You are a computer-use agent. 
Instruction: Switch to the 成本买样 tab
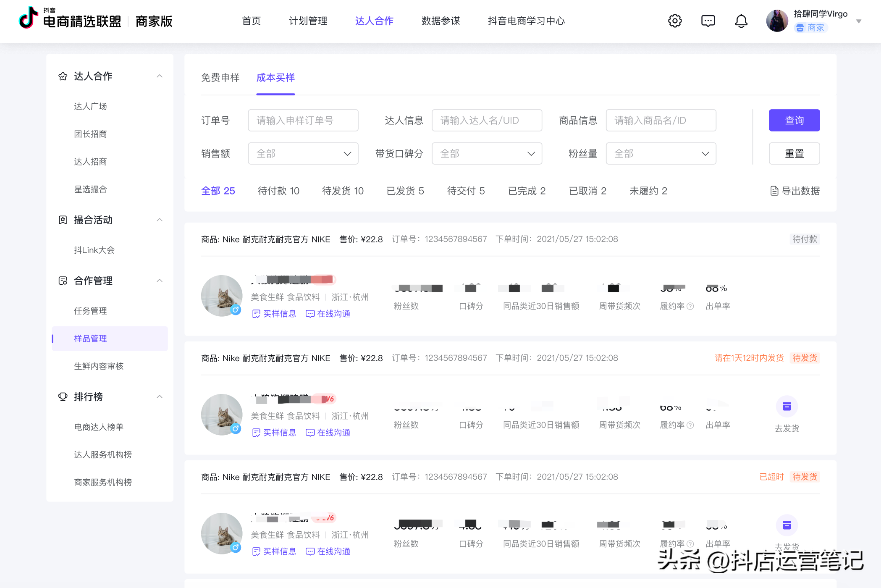coord(275,78)
